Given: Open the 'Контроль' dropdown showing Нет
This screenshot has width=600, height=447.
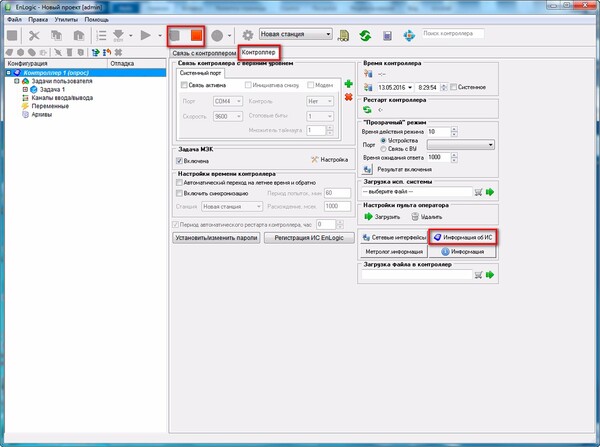Looking at the screenshot, I should coord(320,101).
